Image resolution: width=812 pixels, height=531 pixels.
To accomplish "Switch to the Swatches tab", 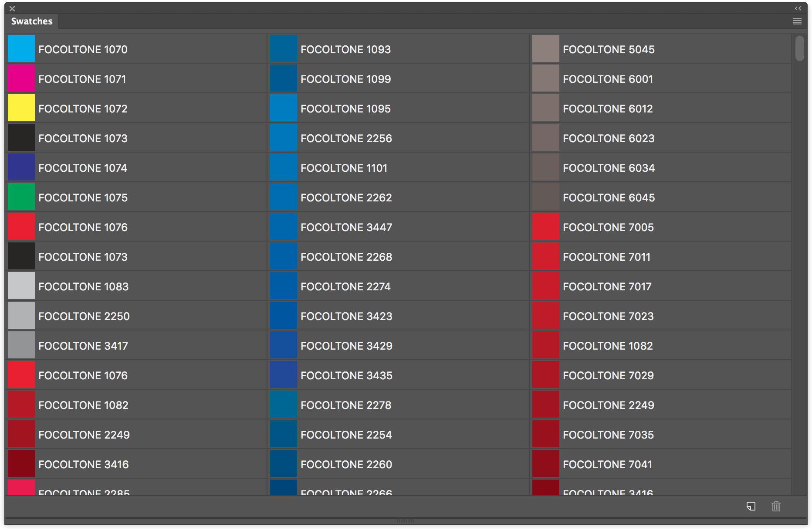I will tap(31, 21).
